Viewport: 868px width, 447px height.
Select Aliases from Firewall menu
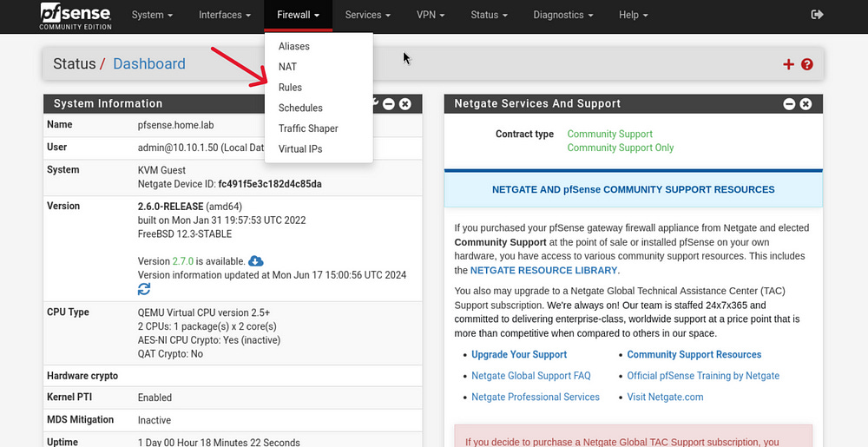pyautogui.click(x=319, y=47)
